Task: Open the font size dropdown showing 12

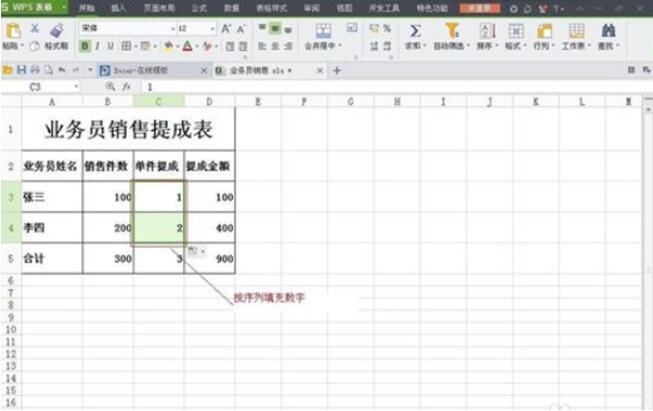Action: 211,29
